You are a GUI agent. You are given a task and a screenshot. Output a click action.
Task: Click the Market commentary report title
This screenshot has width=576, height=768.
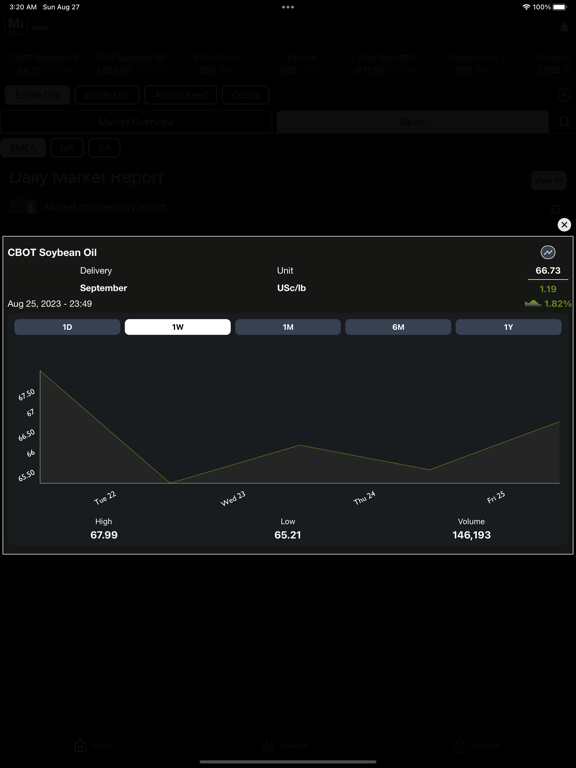pos(105,207)
